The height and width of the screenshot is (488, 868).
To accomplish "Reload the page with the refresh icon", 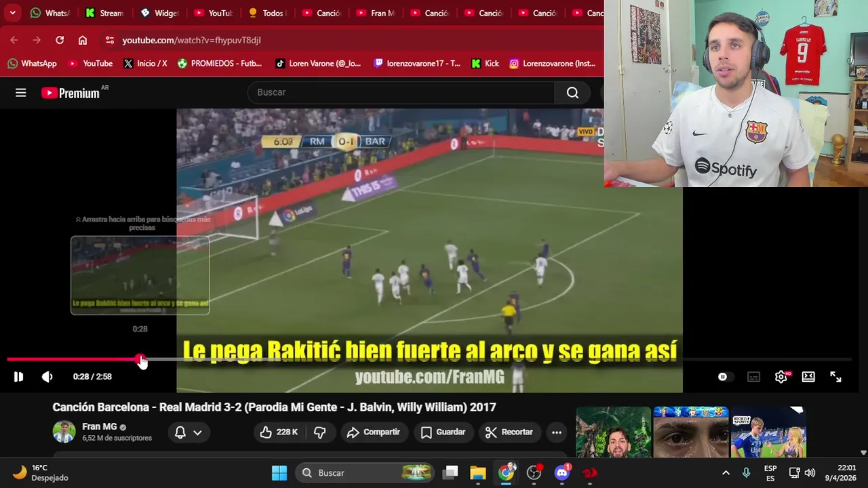I will coord(60,40).
